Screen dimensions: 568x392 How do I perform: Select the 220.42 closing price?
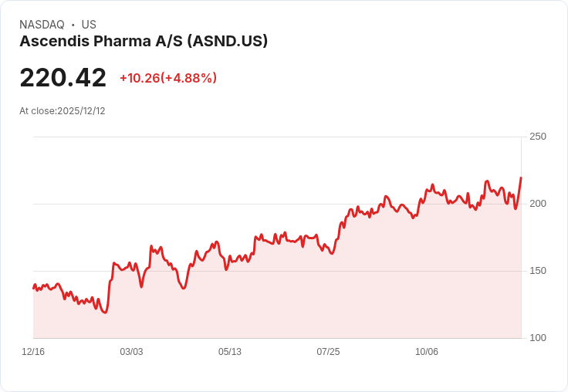click(63, 78)
